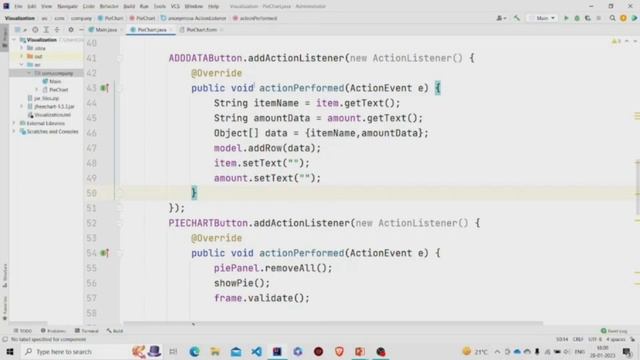Open the Problems tool window button
640x360 pixels.
coord(53,331)
